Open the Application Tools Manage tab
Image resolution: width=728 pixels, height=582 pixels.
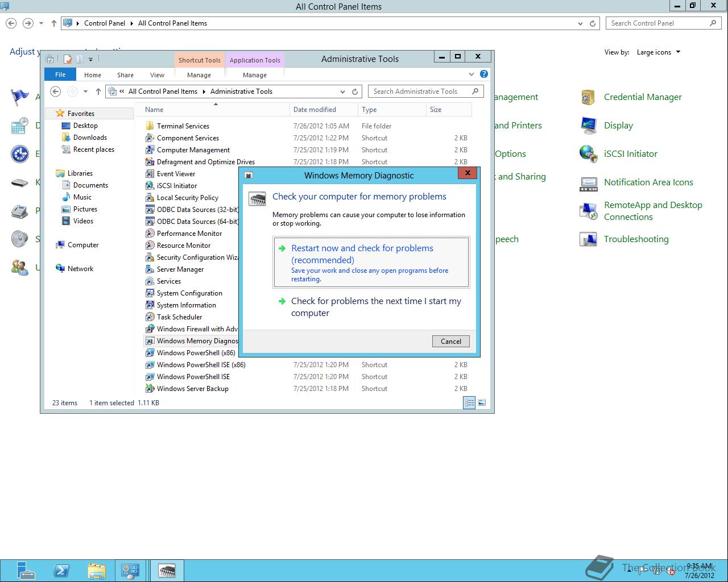(x=255, y=75)
